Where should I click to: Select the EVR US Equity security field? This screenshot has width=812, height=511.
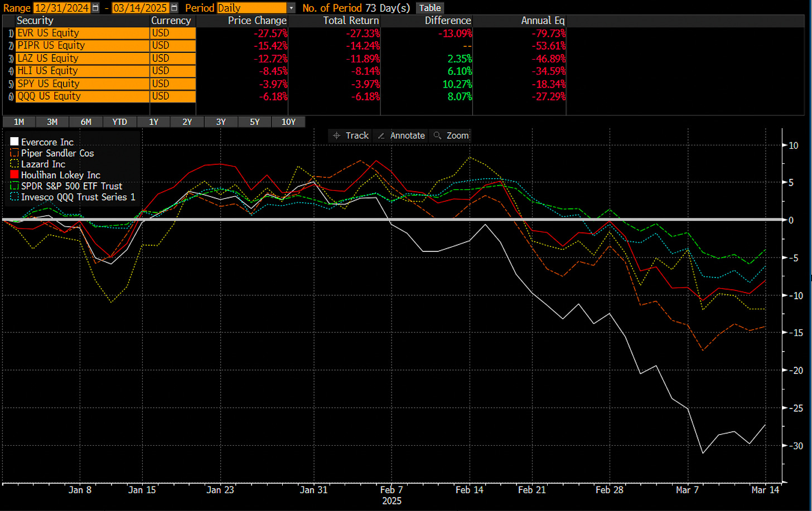[x=82, y=33]
